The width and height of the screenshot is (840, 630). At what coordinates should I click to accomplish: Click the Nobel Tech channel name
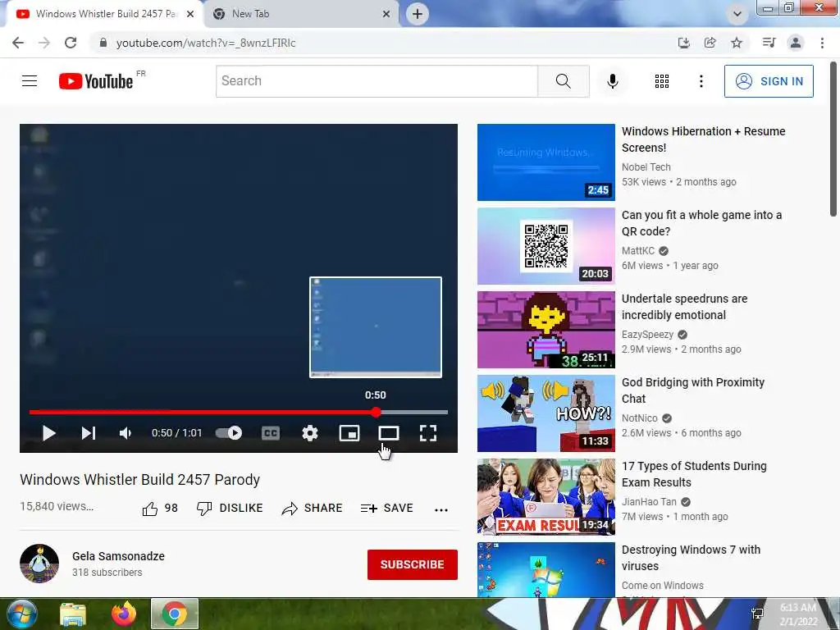646,167
